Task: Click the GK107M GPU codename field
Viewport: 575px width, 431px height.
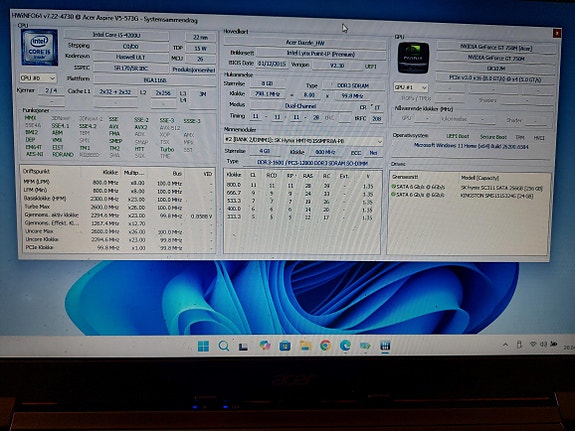Action: click(x=496, y=68)
